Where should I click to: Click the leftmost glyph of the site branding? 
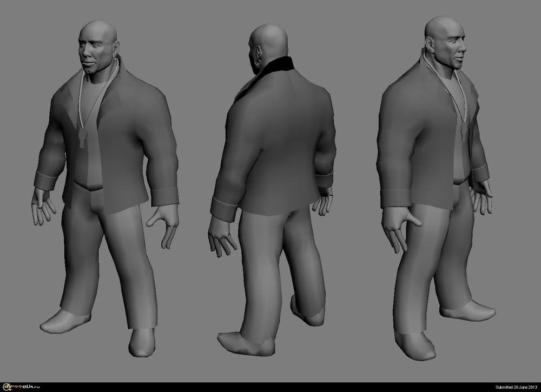pos(5,387)
